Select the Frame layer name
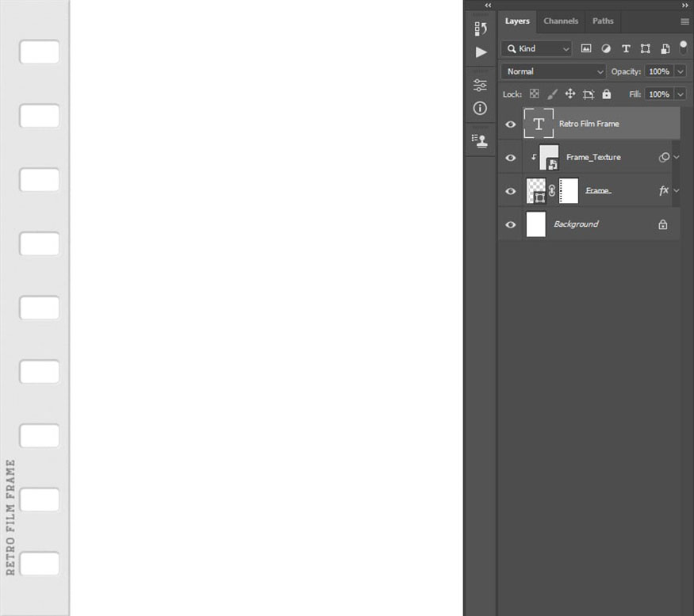Screen dimensions: 694x616 [598, 190]
